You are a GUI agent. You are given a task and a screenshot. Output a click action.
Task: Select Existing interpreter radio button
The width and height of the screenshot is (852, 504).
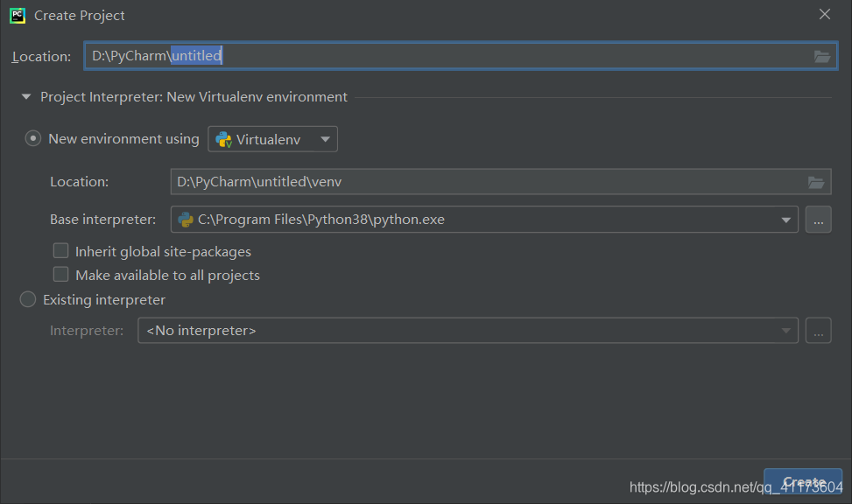click(x=28, y=299)
